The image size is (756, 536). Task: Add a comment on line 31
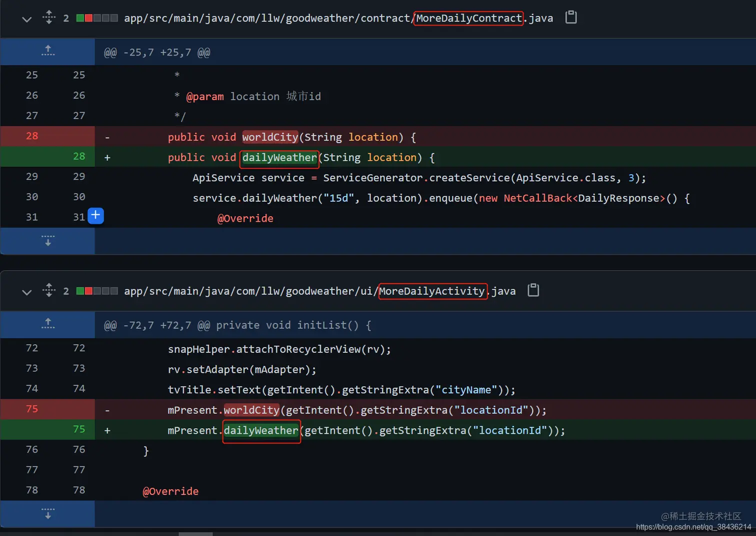[x=95, y=216]
